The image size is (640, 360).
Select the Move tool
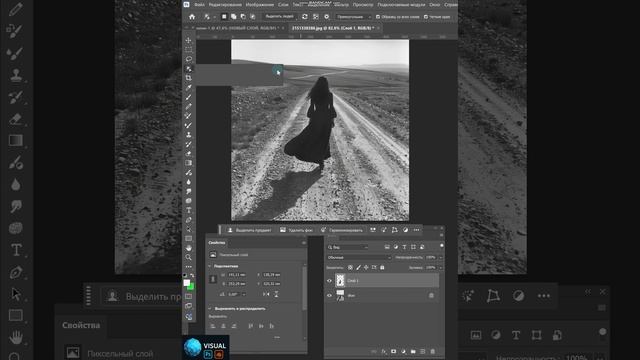(189, 40)
